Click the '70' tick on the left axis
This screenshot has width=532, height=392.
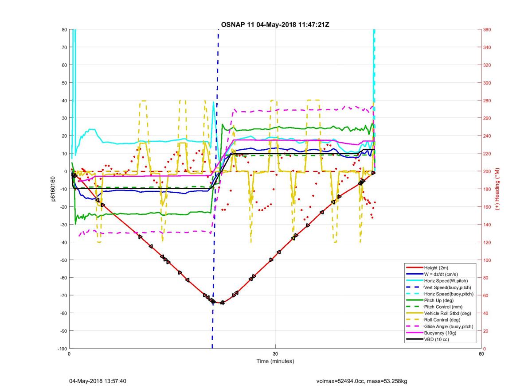[64, 47]
